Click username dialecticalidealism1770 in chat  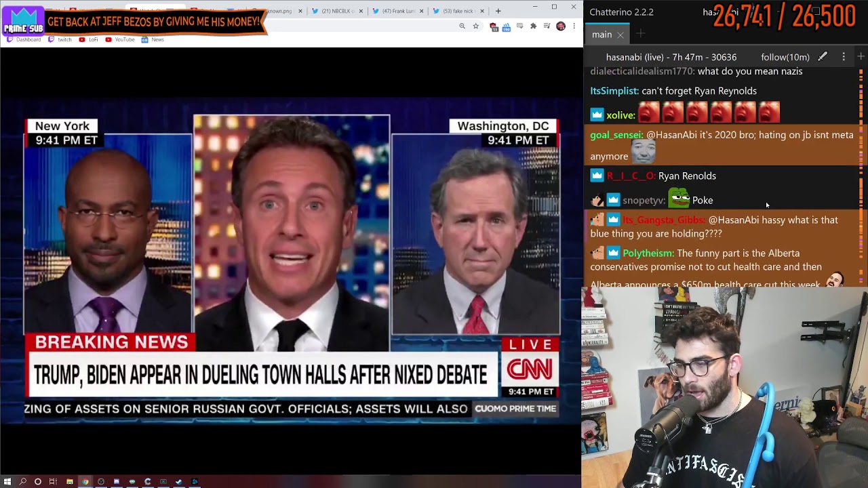642,71
